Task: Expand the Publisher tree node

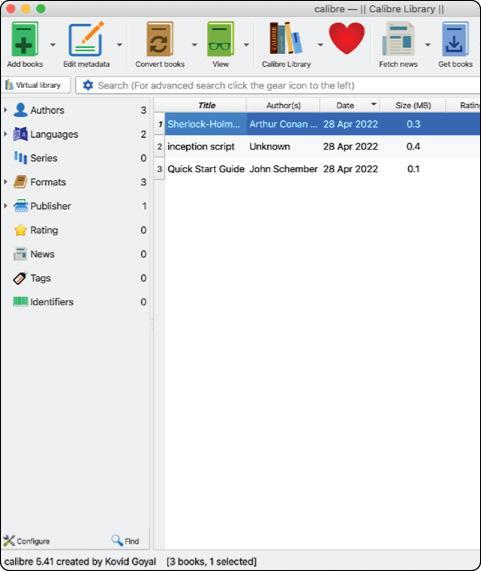Action: pyautogui.click(x=5, y=206)
